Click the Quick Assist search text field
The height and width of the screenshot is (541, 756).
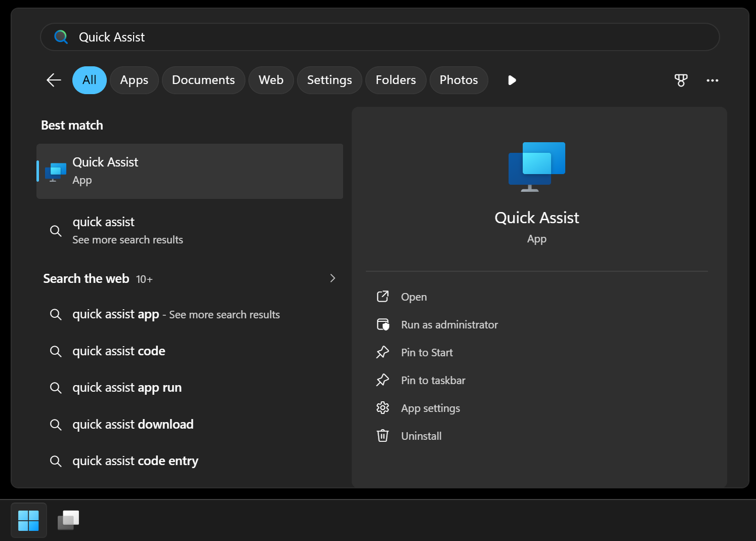pos(380,37)
